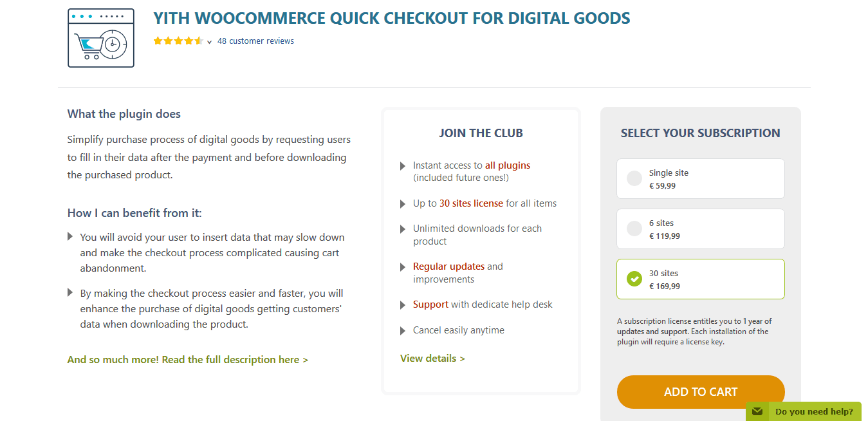Click the triangle bullet next to 'Unlimited downloads'
This screenshot has width=868, height=421.
tap(403, 229)
